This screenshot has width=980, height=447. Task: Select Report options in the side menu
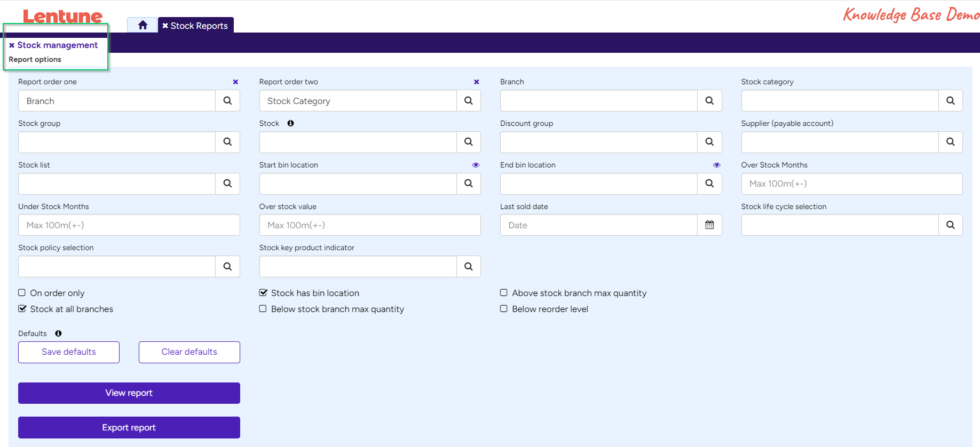point(35,60)
